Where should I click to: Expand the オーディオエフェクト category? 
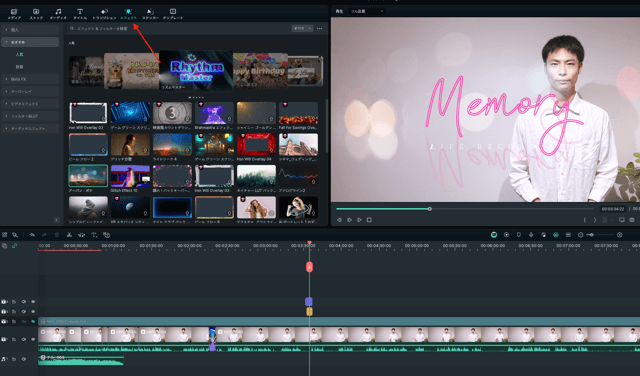(30, 128)
